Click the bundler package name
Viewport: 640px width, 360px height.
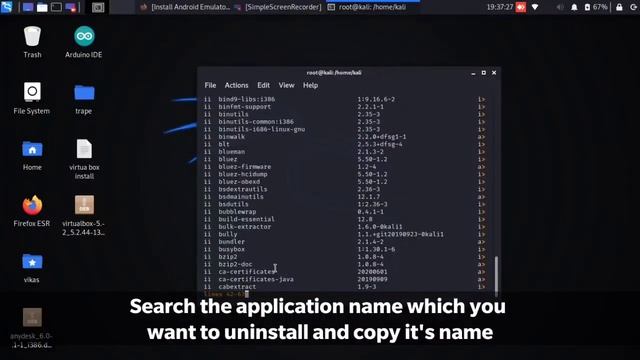pyautogui.click(x=231, y=242)
